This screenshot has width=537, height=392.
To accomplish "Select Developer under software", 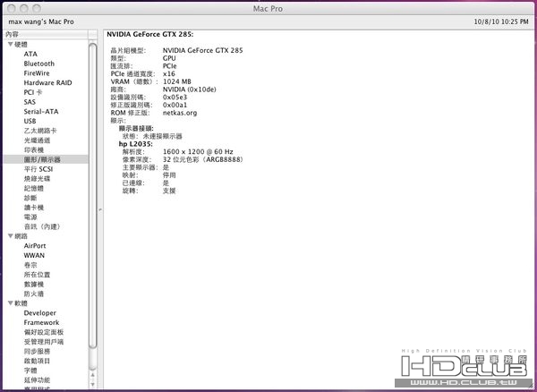I will (x=39, y=313).
